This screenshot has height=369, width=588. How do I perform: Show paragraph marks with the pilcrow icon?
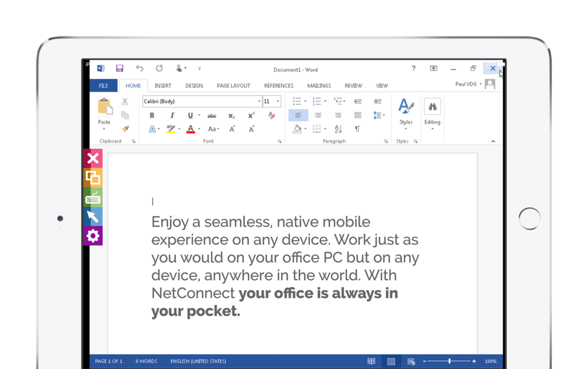click(358, 128)
